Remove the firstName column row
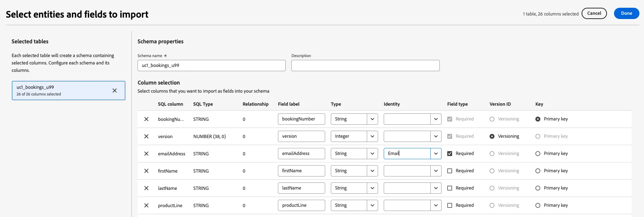Image resolution: width=644 pixels, height=217 pixels. tap(146, 171)
